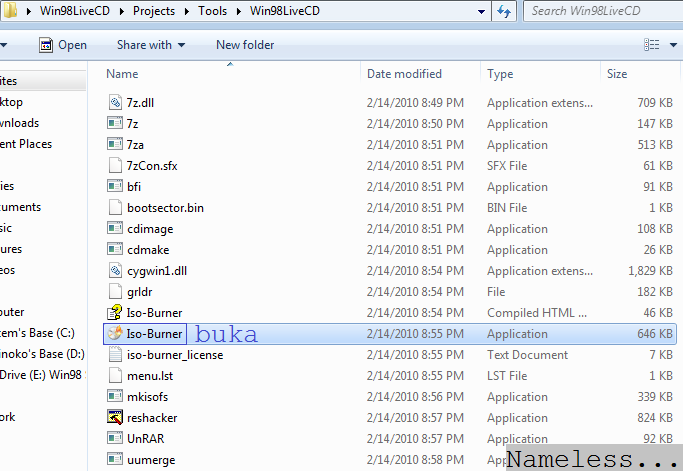This screenshot has height=471, width=683.
Task: Click the cdimage application icon
Action: point(115,228)
